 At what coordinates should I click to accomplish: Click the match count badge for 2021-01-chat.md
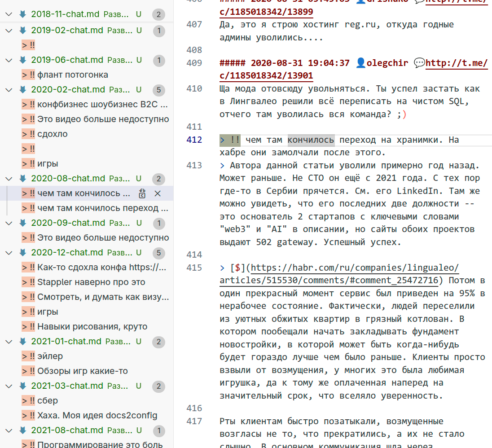(x=158, y=342)
